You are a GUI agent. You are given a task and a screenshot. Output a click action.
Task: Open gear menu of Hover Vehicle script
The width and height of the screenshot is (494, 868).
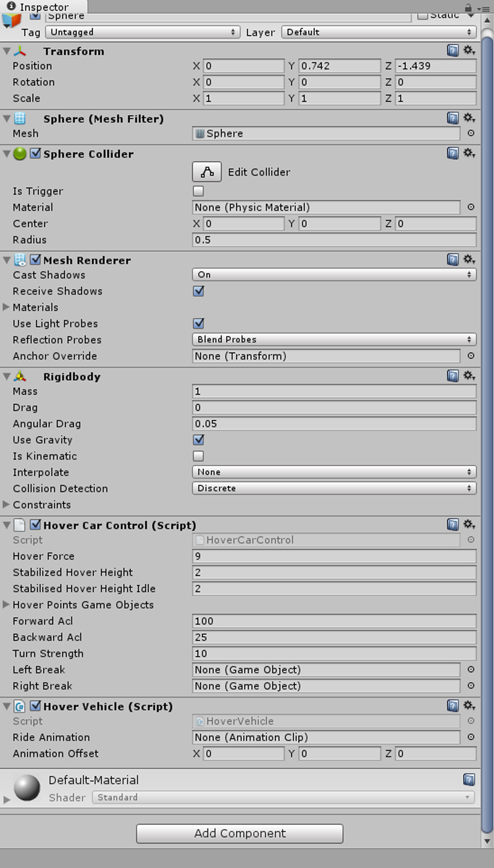[x=469, y=706]
